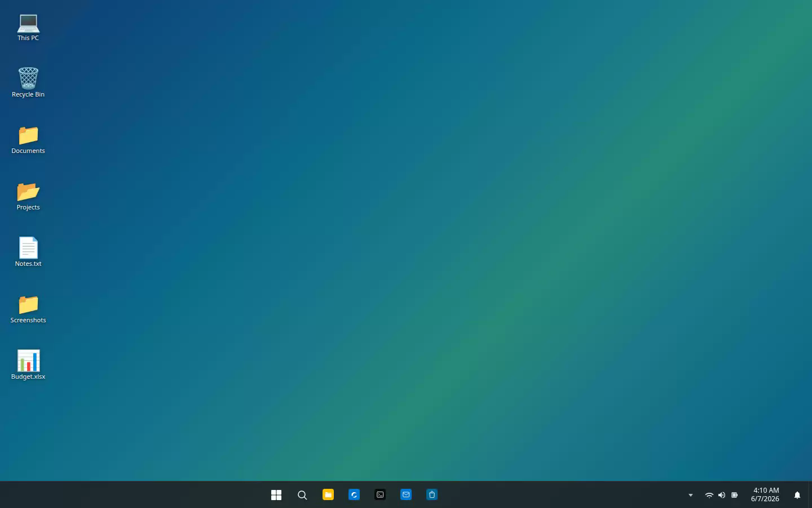Select the Notes.txt file icon
This screenshot has height=508, width=812.
tap(28, 252)
